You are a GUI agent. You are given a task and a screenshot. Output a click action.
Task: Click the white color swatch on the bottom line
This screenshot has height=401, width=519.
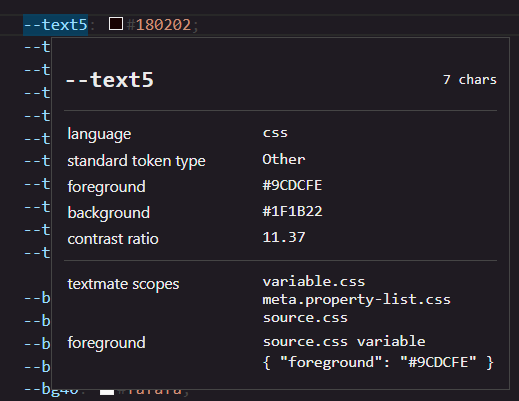coord(107,392)
